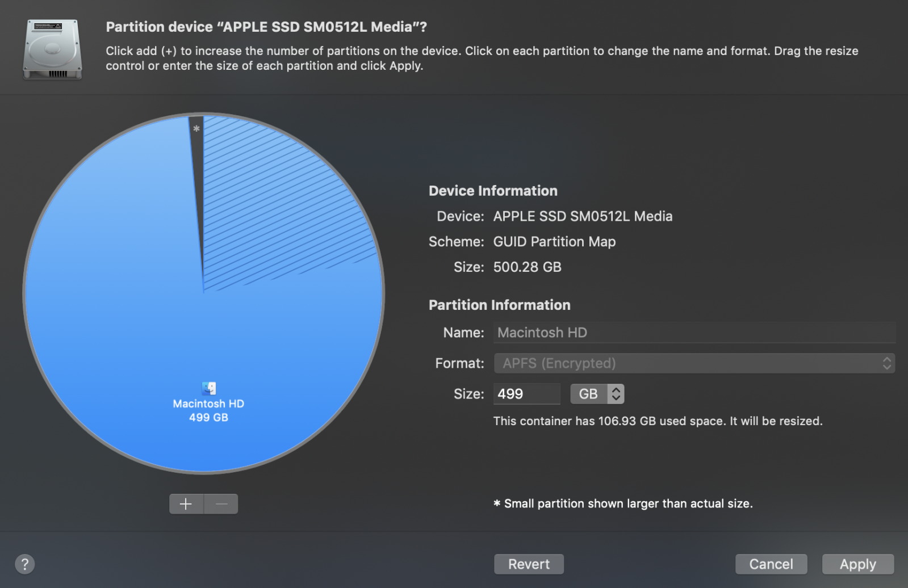This screenshot has height=588, width=908.
Task: Click the Device Information heading
Action: (493, 191)
